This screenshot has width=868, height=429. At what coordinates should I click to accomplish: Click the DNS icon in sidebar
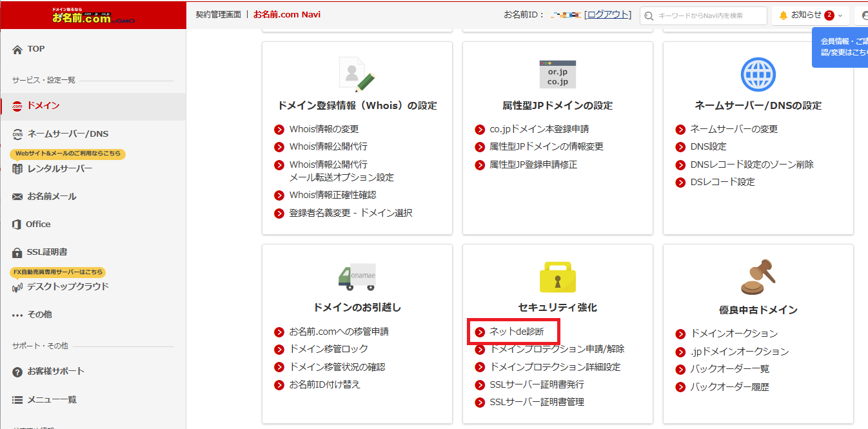point(17,134)
